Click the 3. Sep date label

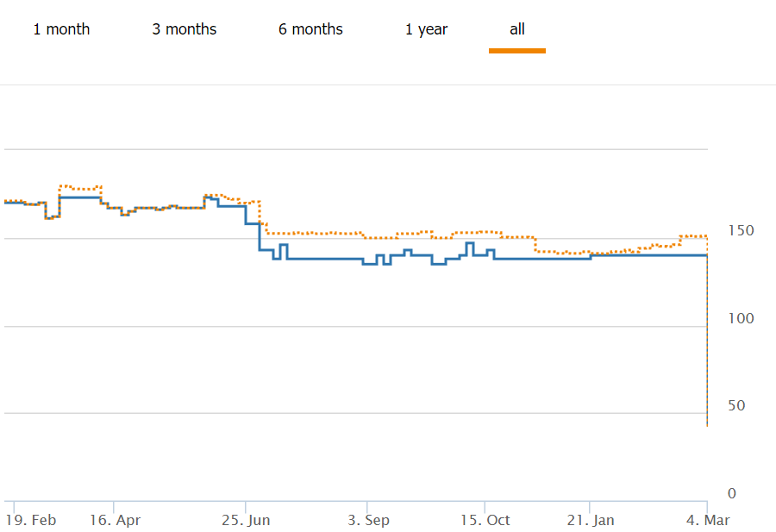click(368, 520)
